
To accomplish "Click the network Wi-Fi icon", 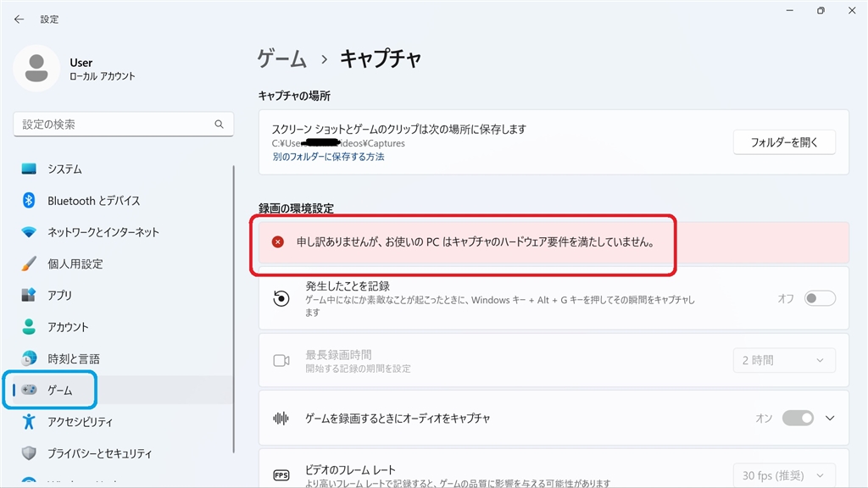I will pos(29,232).
